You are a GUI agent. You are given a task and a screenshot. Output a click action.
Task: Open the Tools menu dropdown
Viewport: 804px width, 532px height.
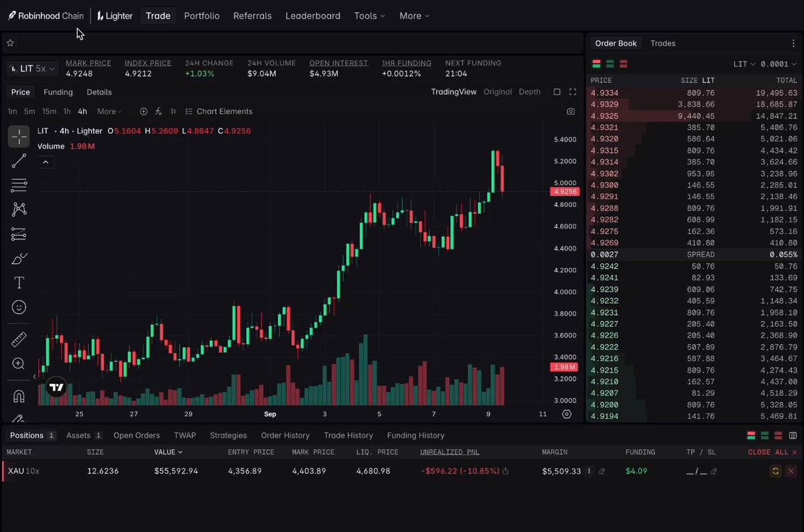point(369,15)
